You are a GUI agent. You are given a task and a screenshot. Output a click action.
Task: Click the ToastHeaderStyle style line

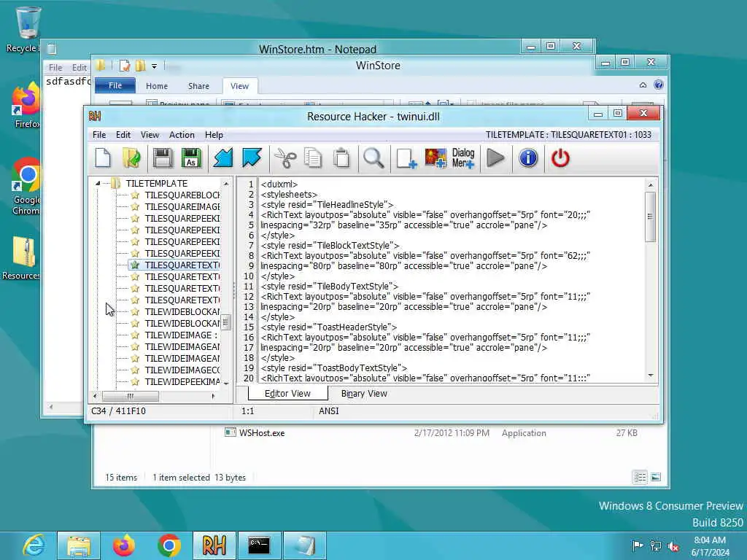coord(329,327)
